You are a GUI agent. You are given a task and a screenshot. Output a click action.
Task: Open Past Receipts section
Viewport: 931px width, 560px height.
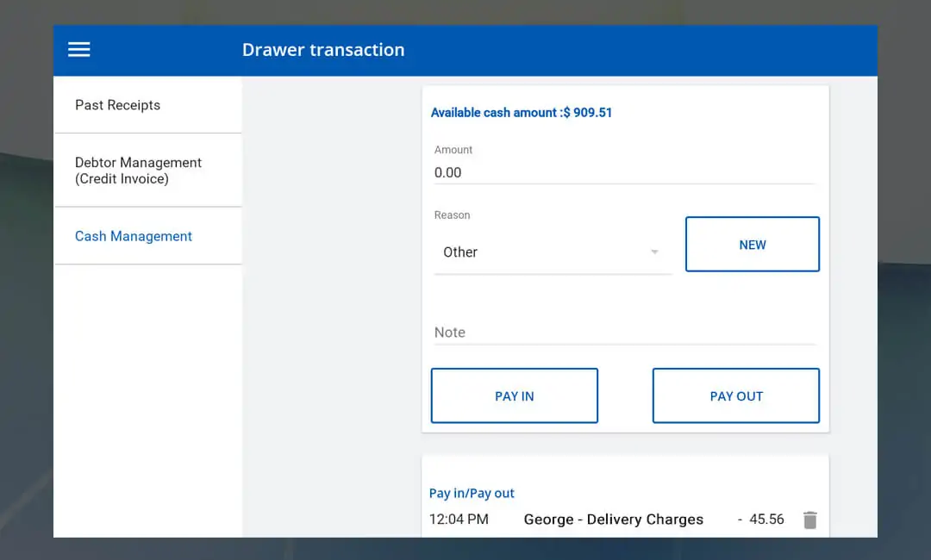tap(118, 105)
